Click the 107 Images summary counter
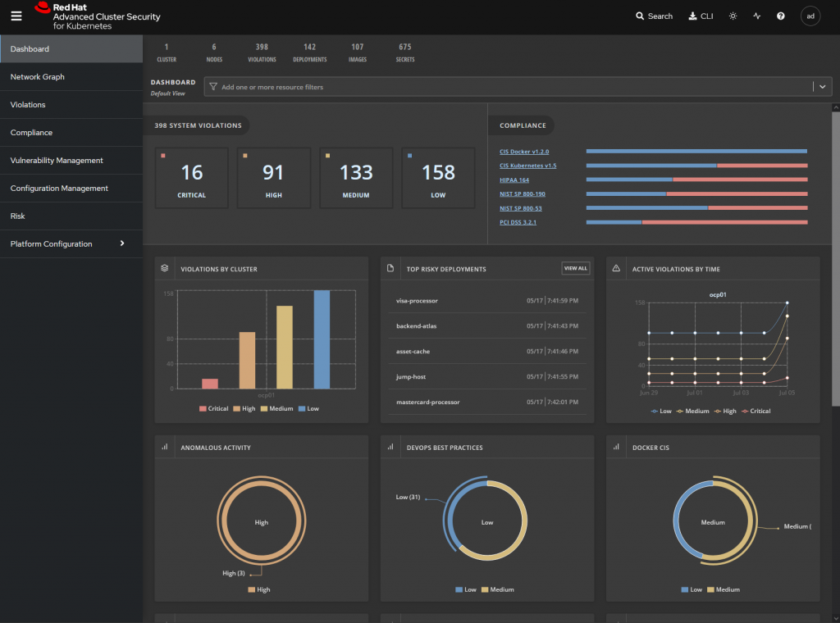Viewport: 840px width, 623px height. point(358,52)
